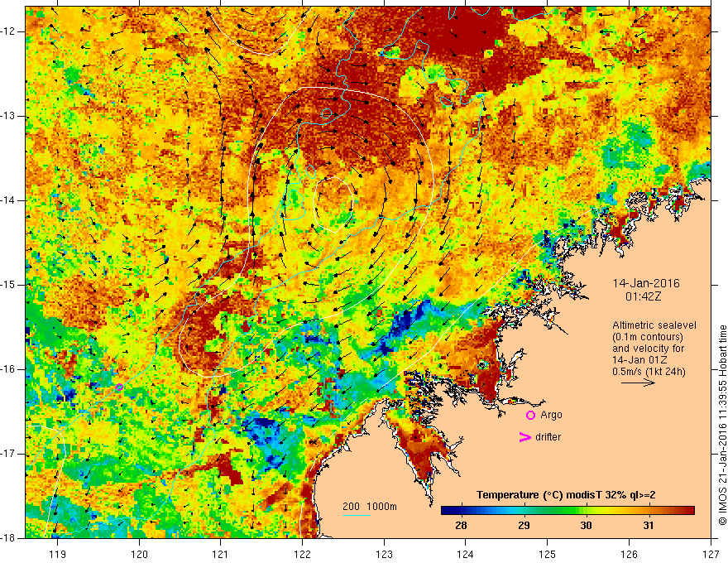Click latitude axis label '-14'

click(9, 200)
